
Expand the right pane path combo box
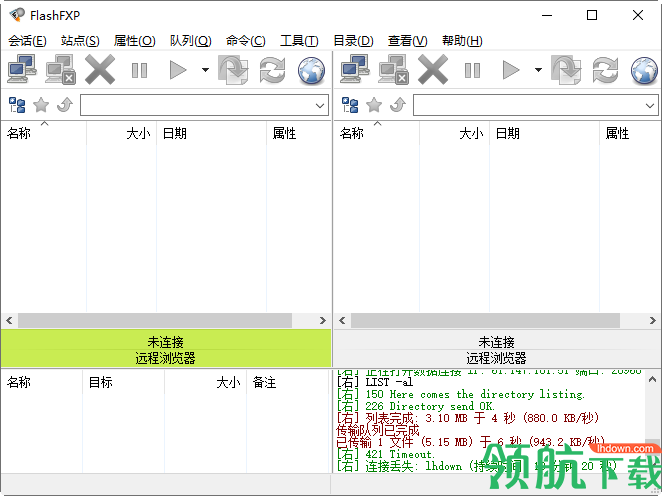650,106
